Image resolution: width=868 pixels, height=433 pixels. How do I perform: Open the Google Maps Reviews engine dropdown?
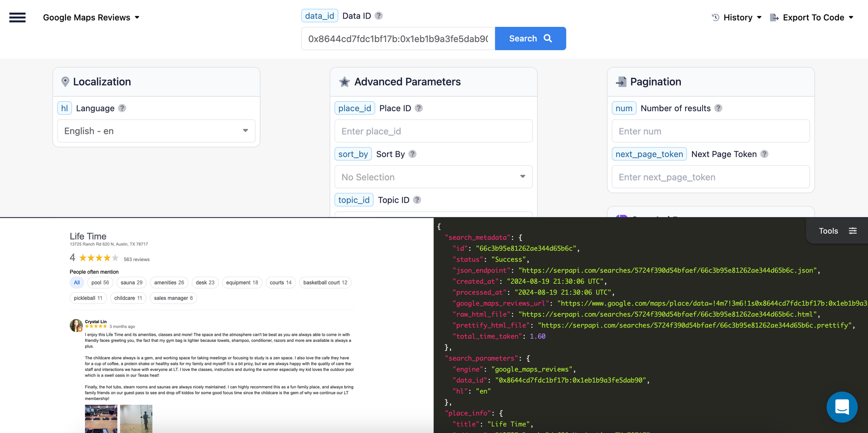coord(91,17)
